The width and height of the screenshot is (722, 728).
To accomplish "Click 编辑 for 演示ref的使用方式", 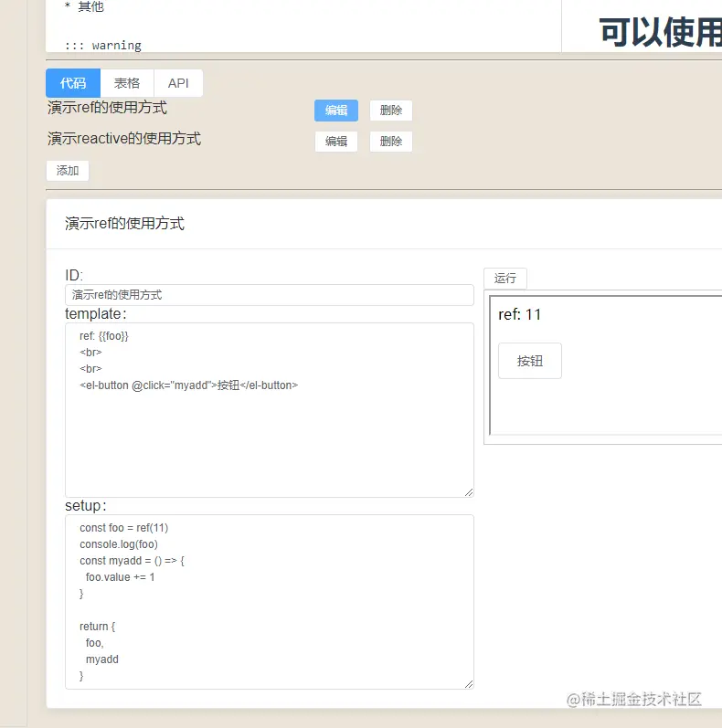I will click(x=336, y=111).
